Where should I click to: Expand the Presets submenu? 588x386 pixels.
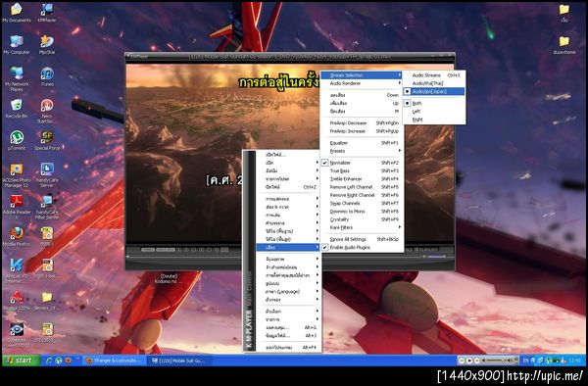tap(362, 151)
